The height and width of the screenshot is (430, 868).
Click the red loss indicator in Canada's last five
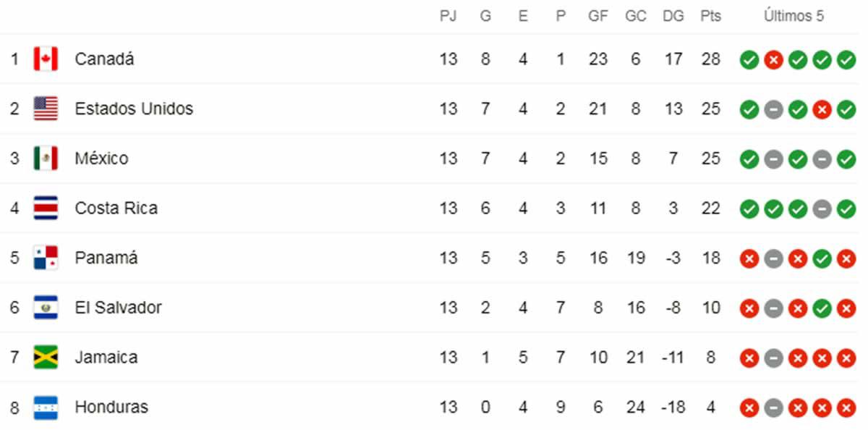tap(773, 59)
